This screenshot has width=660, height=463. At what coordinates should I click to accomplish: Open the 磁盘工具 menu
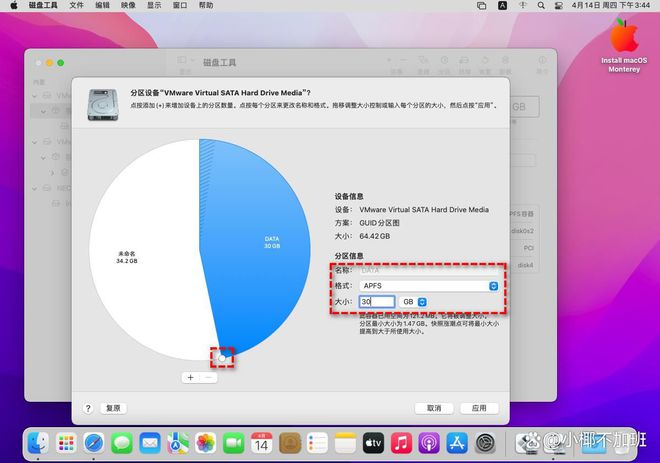pyautogui.click(x=43, y=5)
